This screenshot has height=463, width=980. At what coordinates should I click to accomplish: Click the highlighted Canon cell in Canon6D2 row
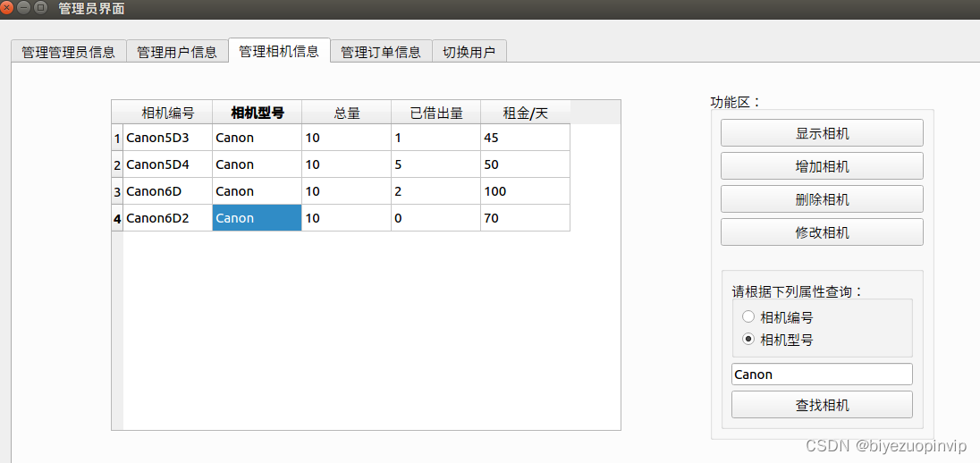point(257,218)
